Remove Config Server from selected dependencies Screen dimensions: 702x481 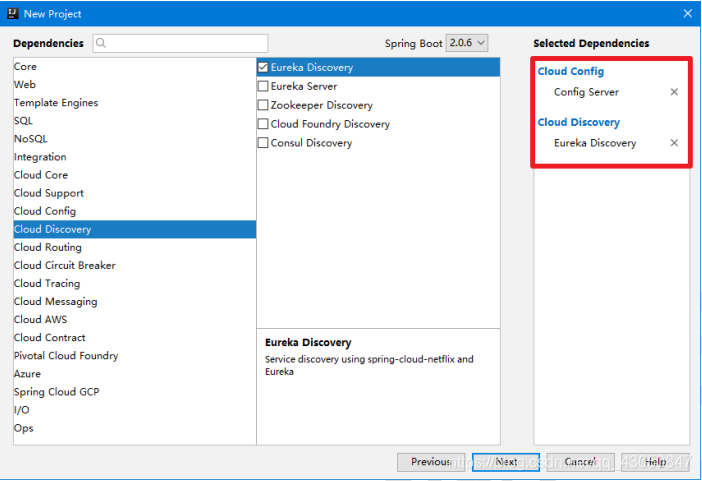(x=674, y=92)
